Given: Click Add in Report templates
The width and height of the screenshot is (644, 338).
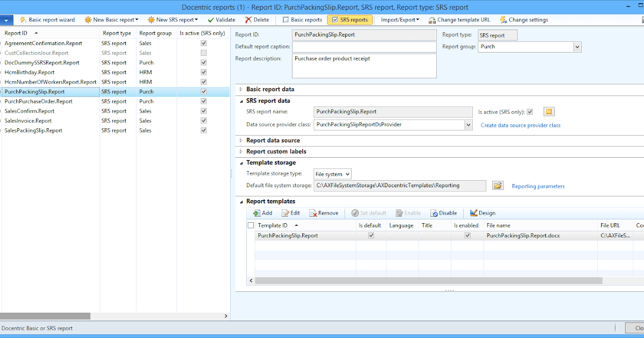Looking at the screenshot, I should [x=262, y=213].
